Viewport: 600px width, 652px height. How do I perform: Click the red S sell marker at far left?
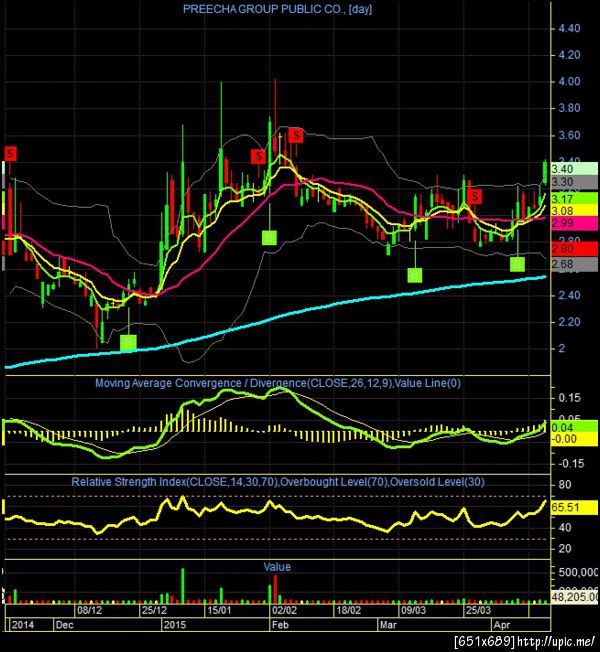[10, 153]
